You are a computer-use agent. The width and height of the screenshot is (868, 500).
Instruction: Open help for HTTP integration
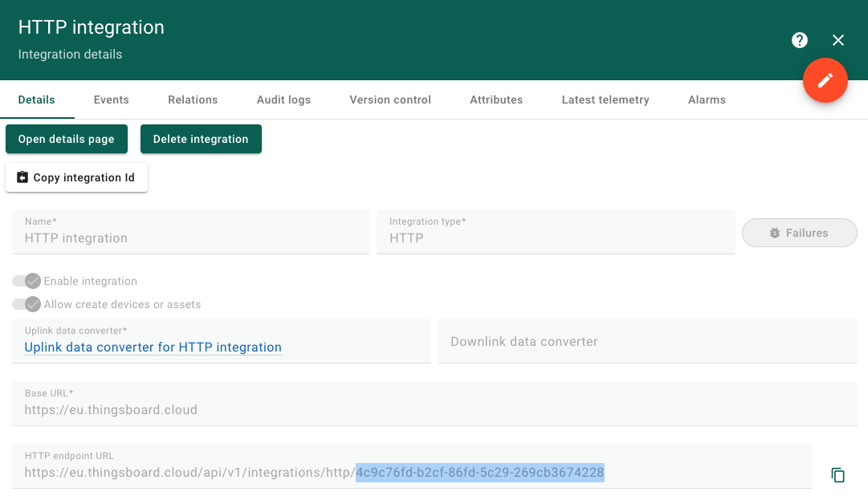tap(800, 40)
